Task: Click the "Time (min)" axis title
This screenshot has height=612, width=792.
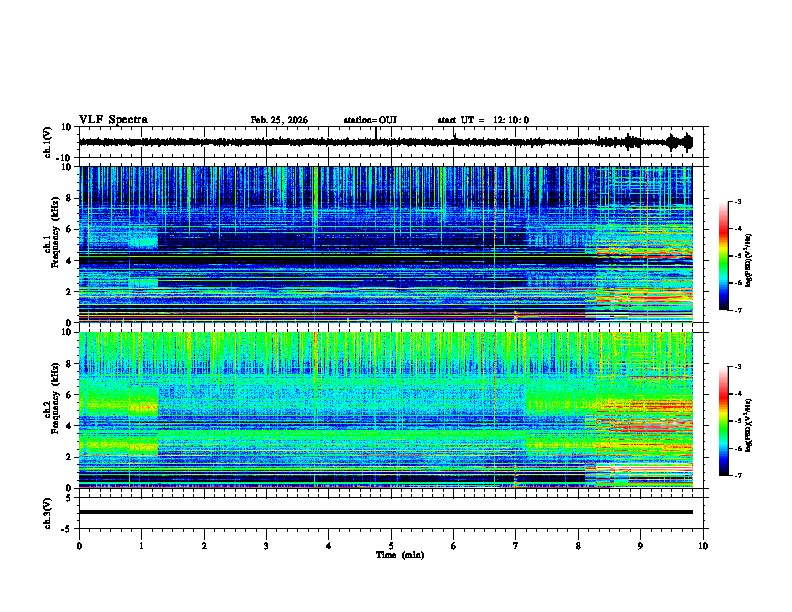Action: pyautogui.click(x=400, y=555)
